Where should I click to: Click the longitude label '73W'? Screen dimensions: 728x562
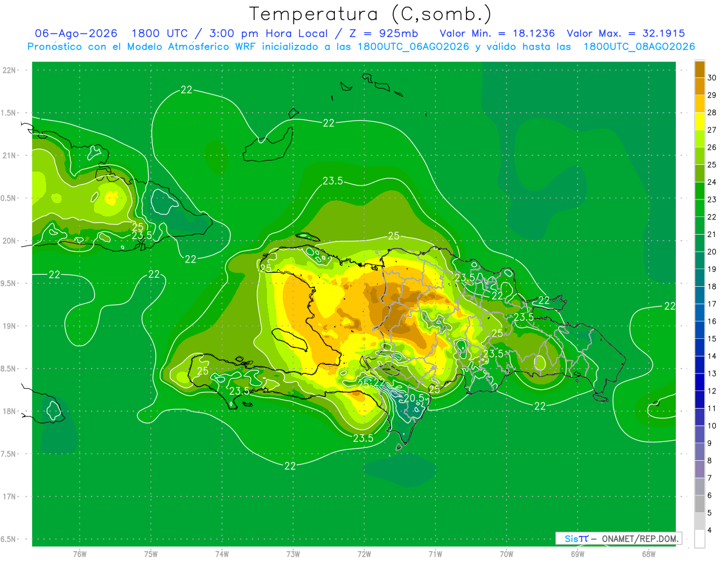[293, 554]
